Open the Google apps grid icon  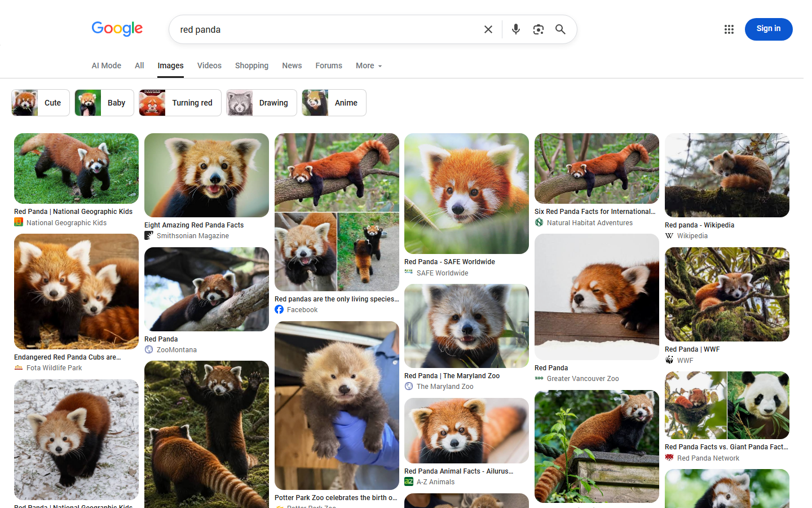click(729, 29)
